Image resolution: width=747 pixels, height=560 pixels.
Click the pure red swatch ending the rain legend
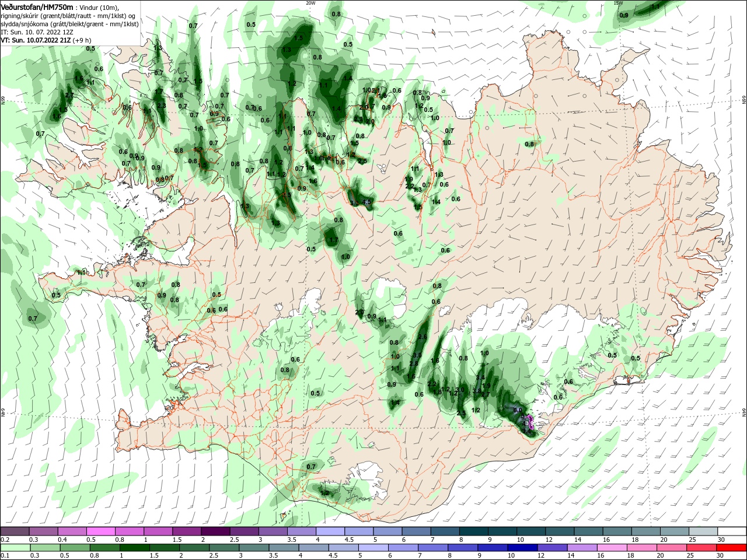click(x=732, y=548)
